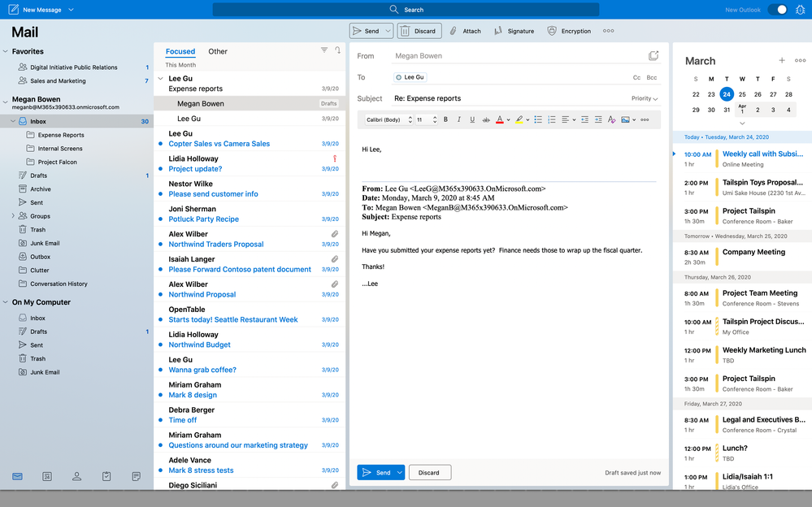Viewport: 812px width, 507px height.
Task: Apply the red font color swatch
Action: point(499,119)
